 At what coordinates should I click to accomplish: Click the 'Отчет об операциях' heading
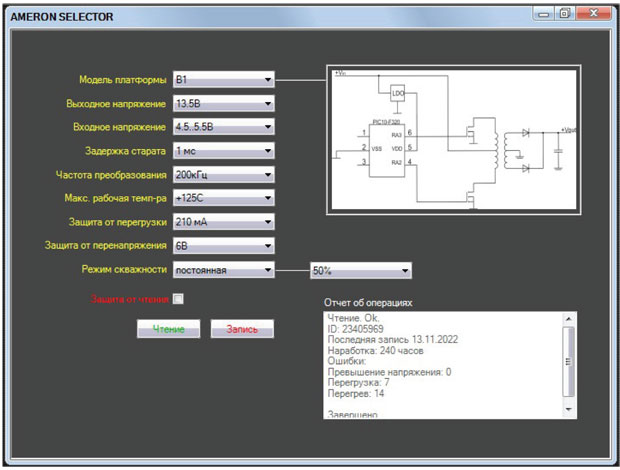point(368,303)
